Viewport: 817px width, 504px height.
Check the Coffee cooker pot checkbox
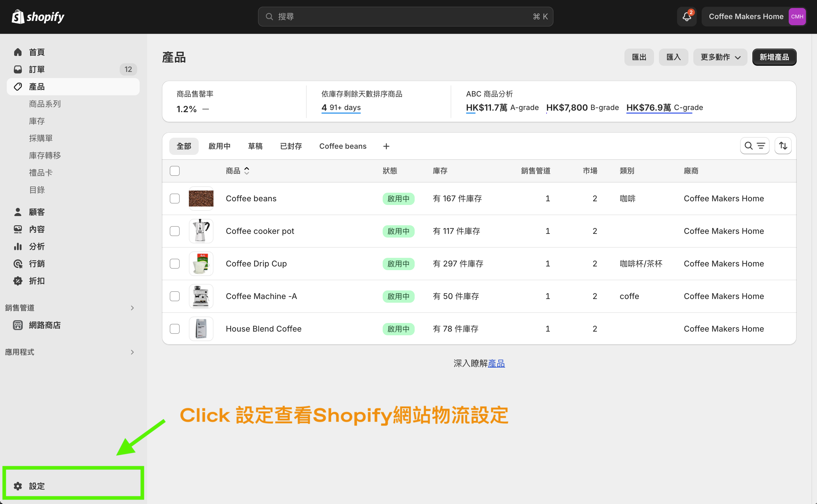pyautogui.click(x=175, y=231)
